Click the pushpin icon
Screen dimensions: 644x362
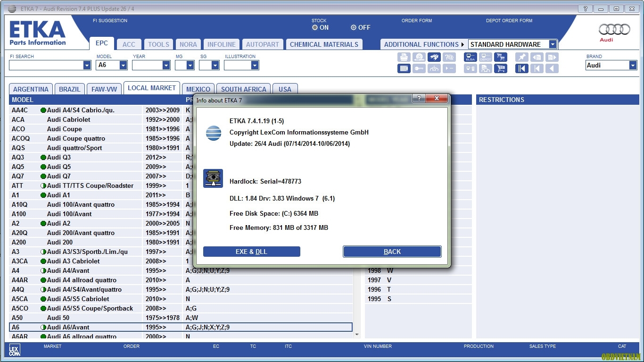coord(522,57)
